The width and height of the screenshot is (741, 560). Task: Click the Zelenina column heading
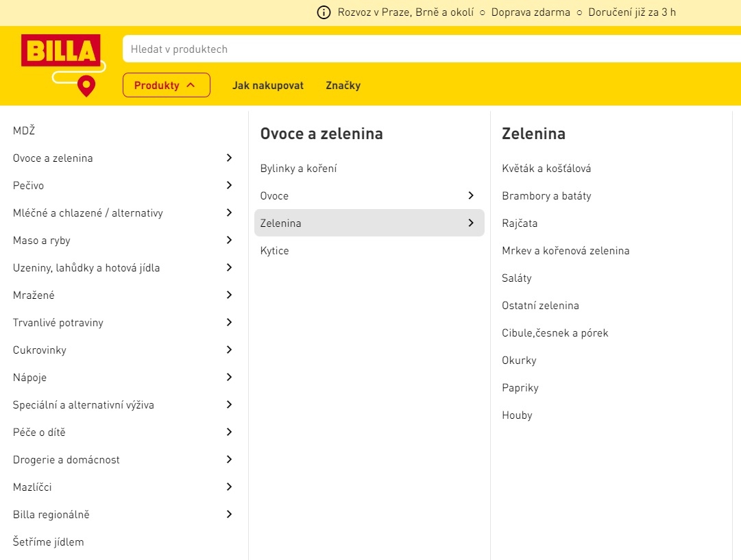(533, 134)
